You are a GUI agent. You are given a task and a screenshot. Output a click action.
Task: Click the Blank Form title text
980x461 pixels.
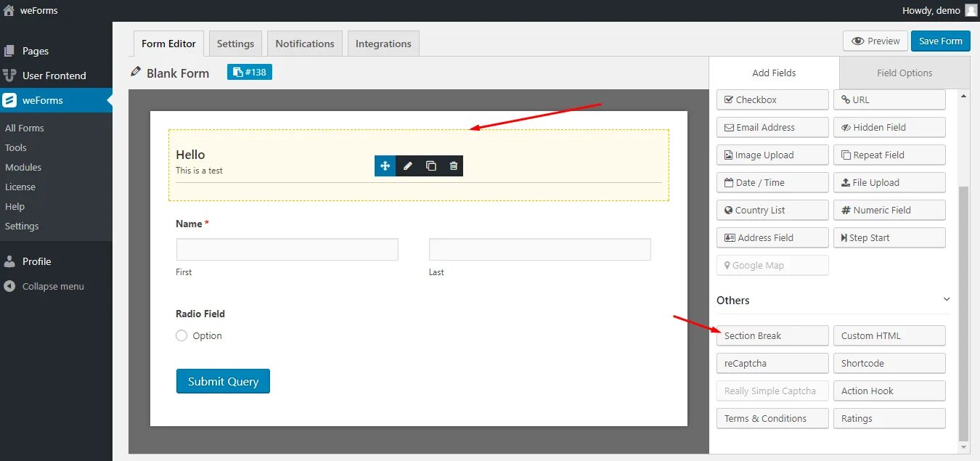point(178,73)
